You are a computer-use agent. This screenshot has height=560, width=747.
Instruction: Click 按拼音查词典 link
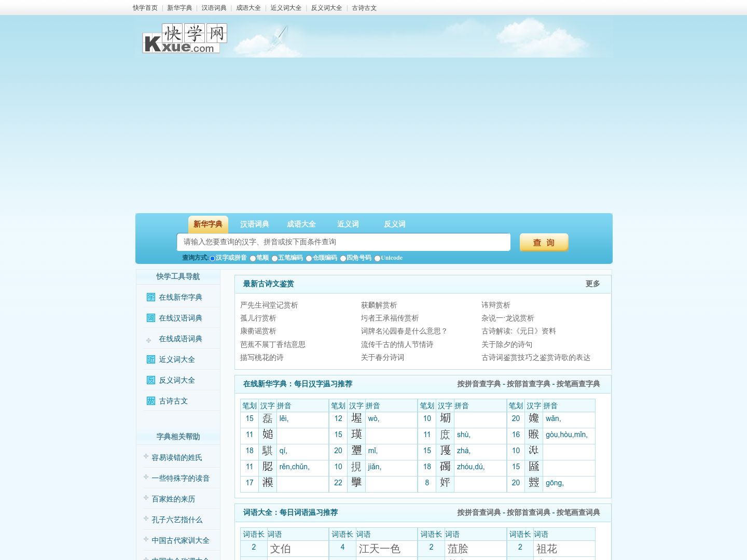click(x=479, y=512)
